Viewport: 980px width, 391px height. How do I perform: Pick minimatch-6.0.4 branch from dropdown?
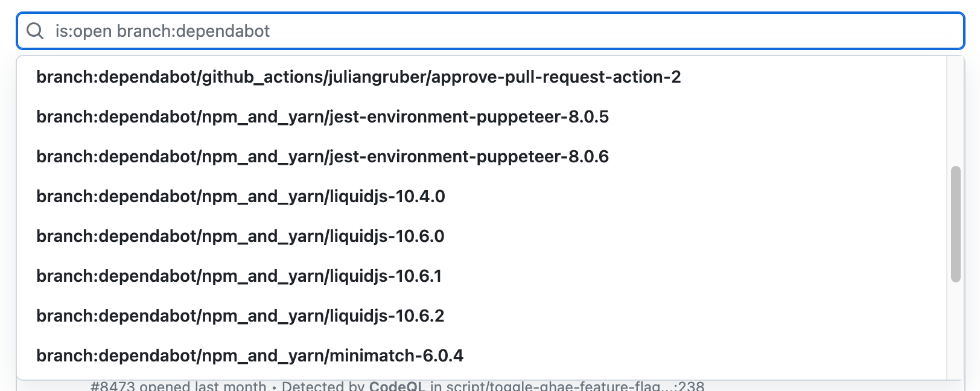(x=250, y=355)
